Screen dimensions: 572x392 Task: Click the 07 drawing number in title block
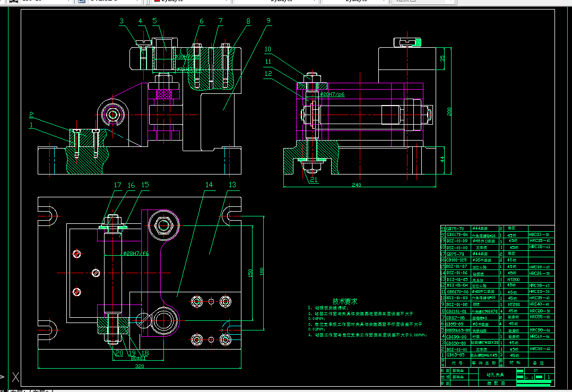[x=535, y=370]
